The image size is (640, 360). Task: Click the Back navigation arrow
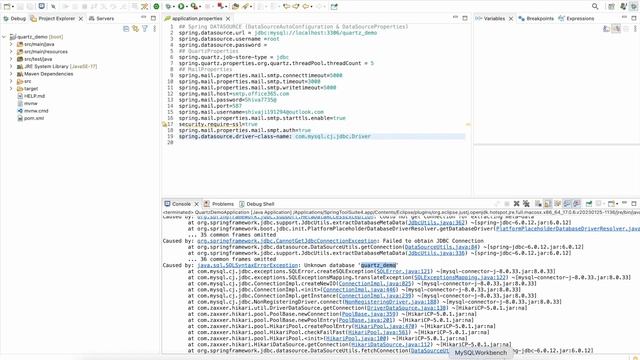(305, 7)
